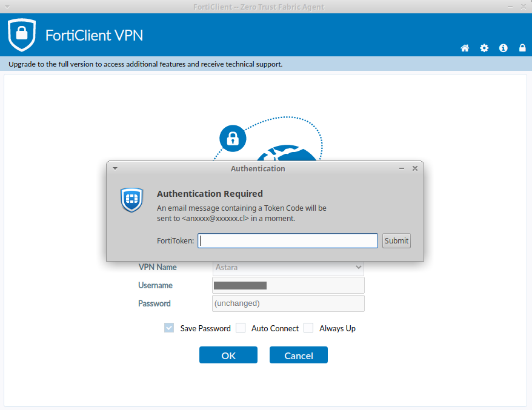Minimize the Authentication dialog

click(402, 168)
